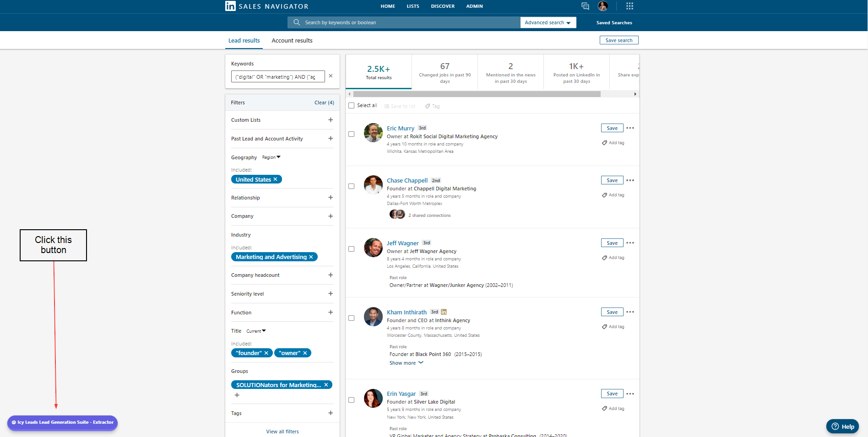The height and width of the screenshot is (437, 868).
Task: Select Erin Yasgar's checkbox
Action: point(352,400)
